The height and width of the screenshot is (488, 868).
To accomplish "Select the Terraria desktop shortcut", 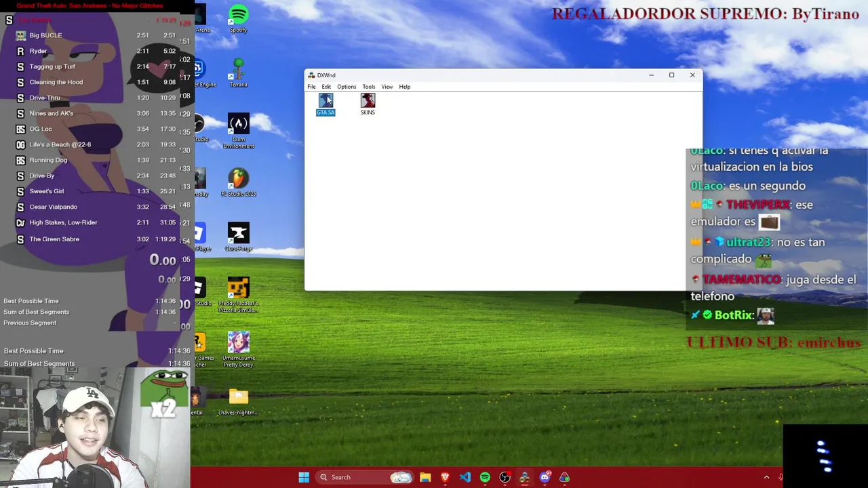I will pos(238,73).
